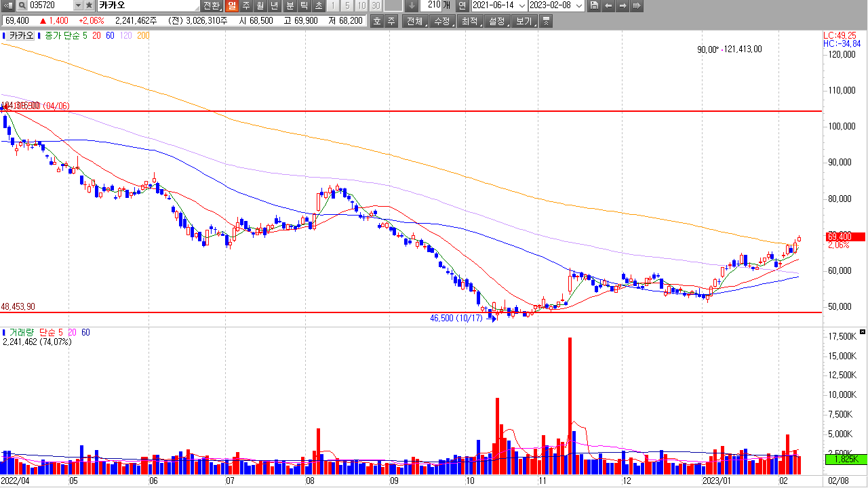This screenshot has height=488, width=868.
Task: Select the 주 (weekly) period toggle
Action: [246, 5]
